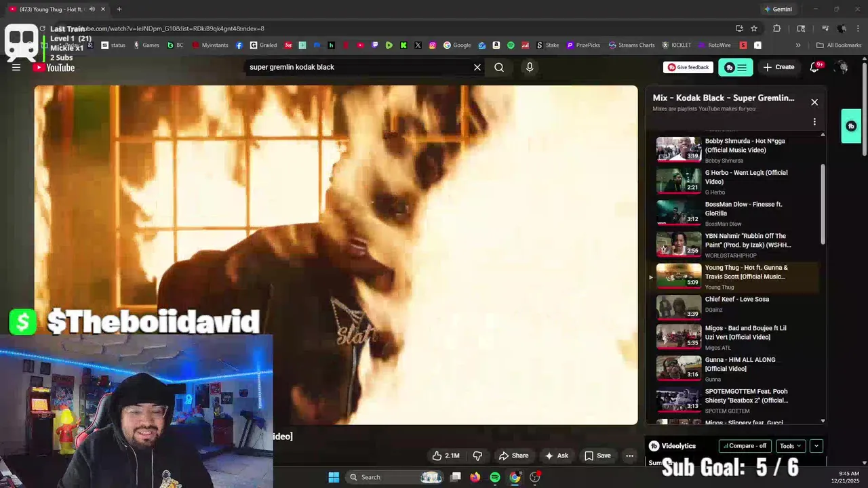The width and height of the screenshot is (868, 488).
Task: Dislike the video
Action: point(477,455)
